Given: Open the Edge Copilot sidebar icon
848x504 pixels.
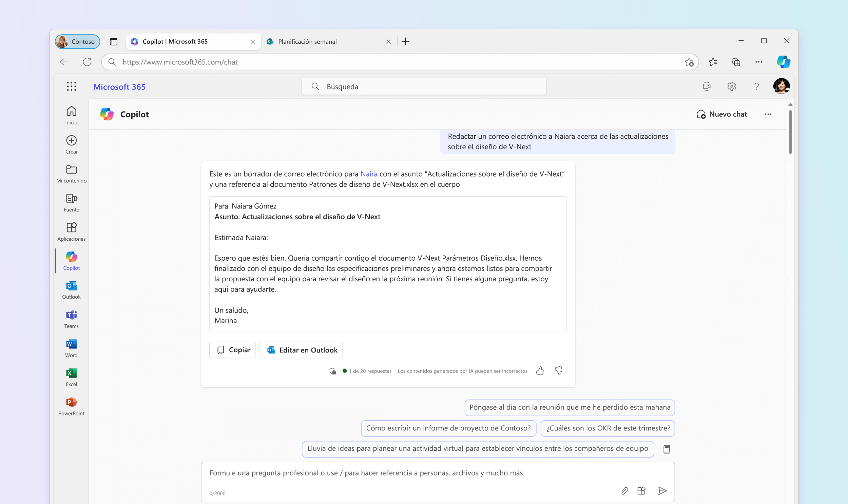Looking at the screenshot, I should [783, 62].
